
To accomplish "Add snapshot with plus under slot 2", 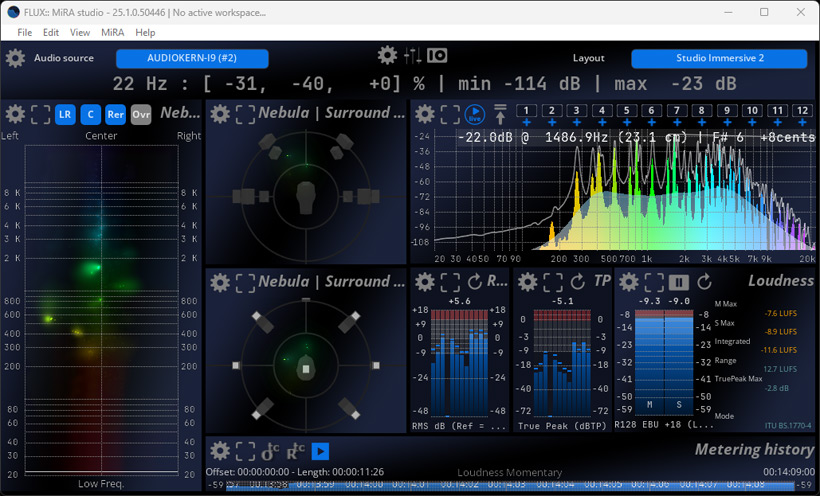I will (x=552, y=122).
